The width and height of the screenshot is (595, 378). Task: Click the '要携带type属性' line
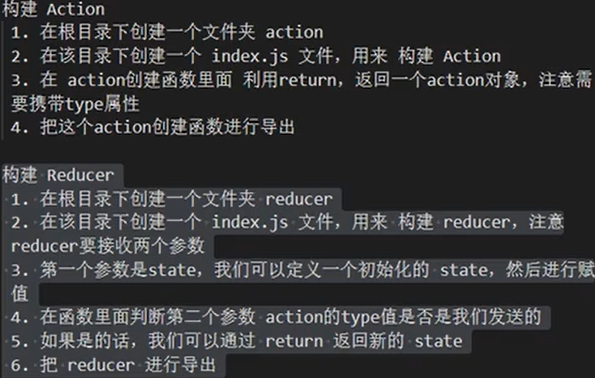75,104
